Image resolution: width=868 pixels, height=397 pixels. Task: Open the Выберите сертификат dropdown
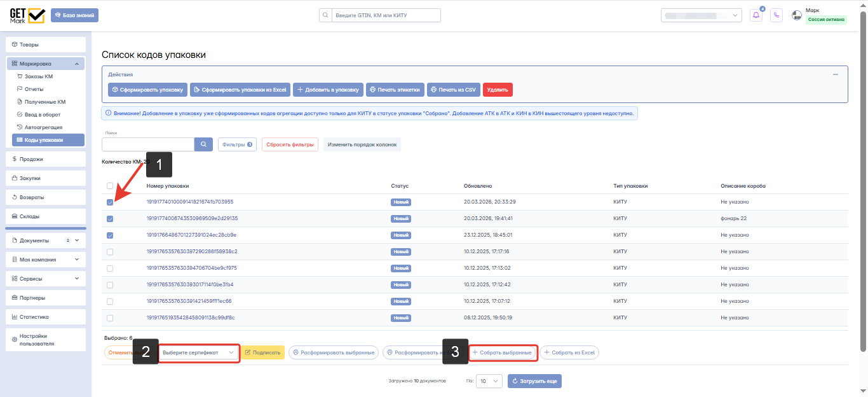pyautogui.click(x=199, y=352)
